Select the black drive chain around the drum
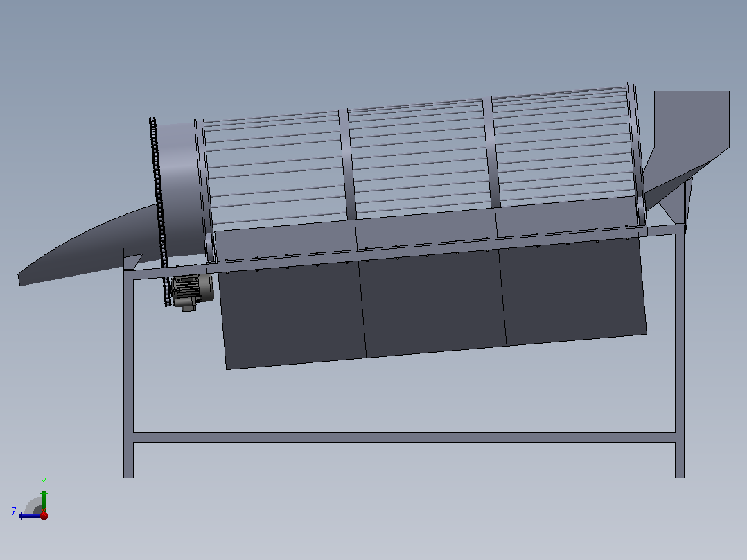Screen dimensions: 747x560 (159, 210)
